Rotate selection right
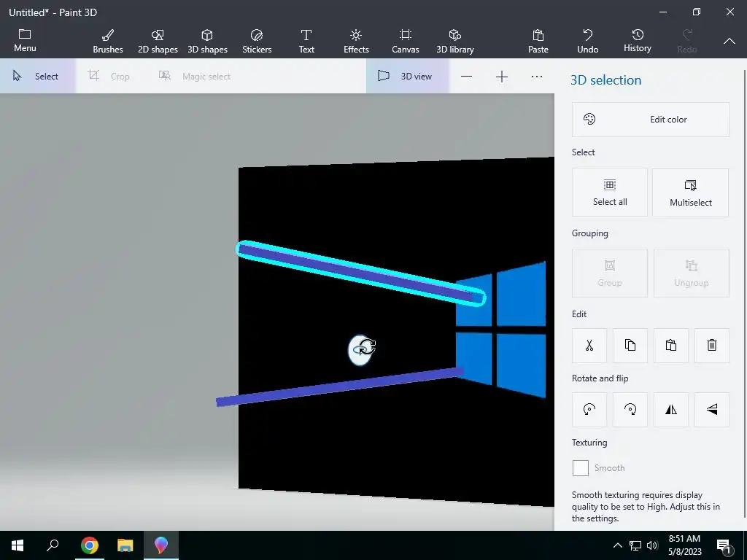Image resolution: width=747 pixels, height=560 pixels. click(x=630, y=410)
